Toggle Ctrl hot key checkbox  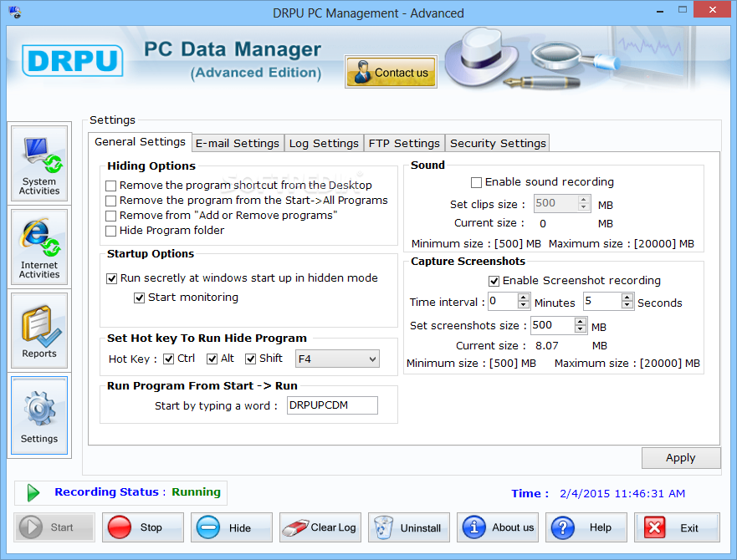(x=168, y=359)
